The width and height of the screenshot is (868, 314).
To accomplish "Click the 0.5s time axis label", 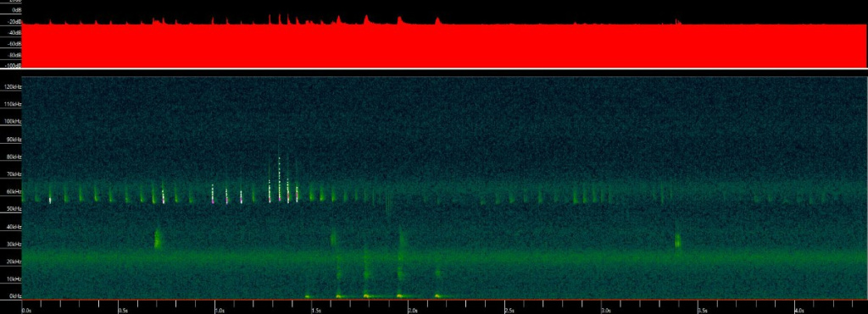I will (x=123, y=311).
